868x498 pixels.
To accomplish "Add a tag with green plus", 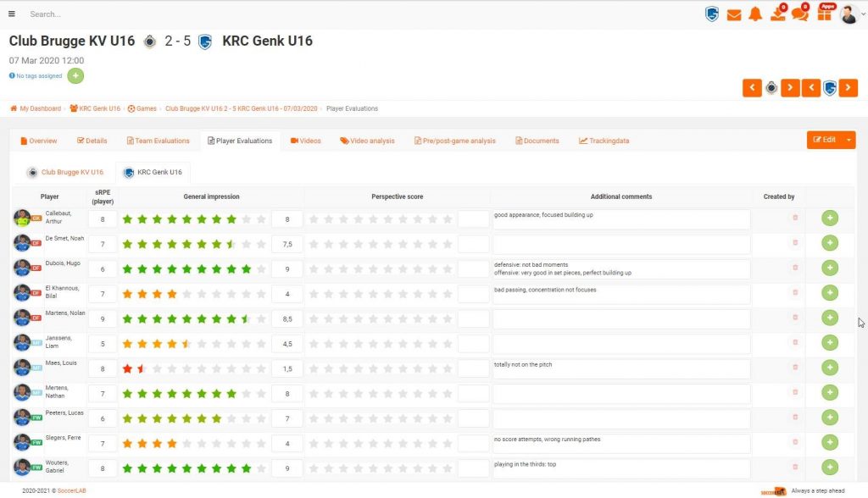I will coord(75,76).
